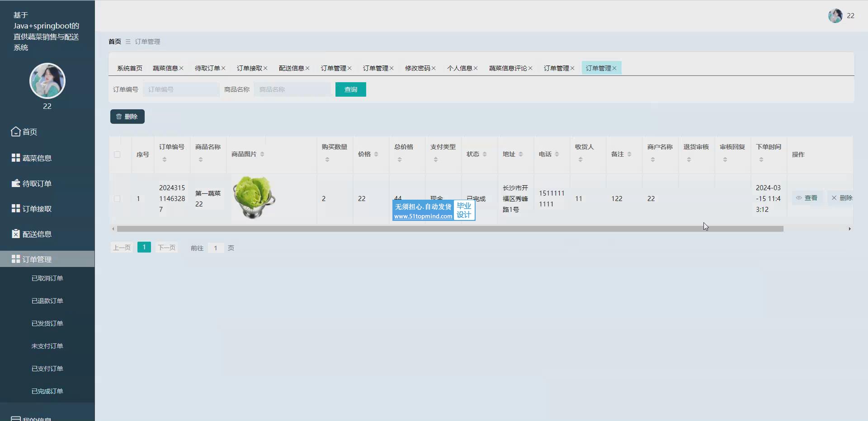Open the top-right user avatar
The image size is (868, 421).
[x=835, y=16]
